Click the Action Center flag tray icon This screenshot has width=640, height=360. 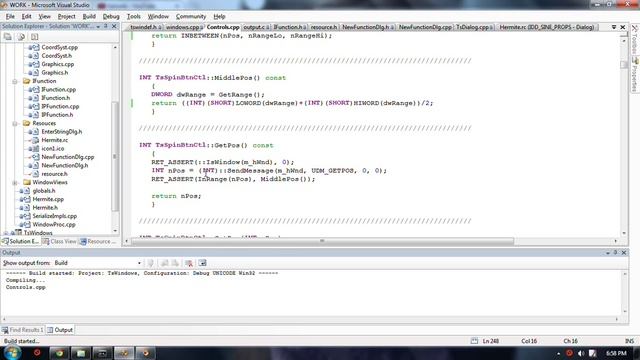click(x=592, y=353)
